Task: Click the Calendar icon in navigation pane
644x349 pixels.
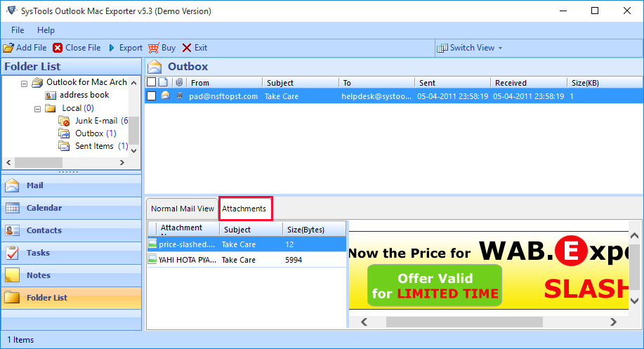Action: (x=13, y=208)
